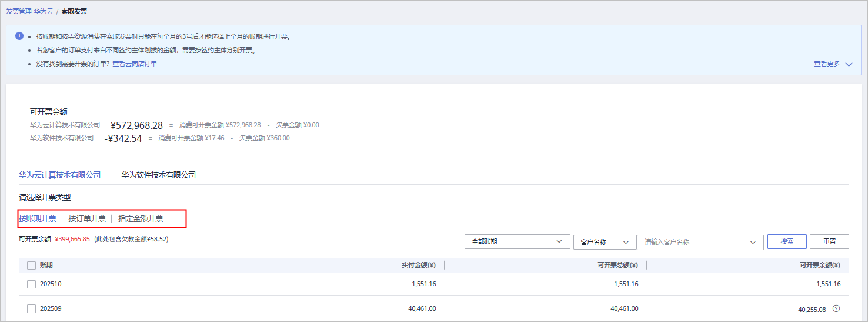Go to 发票管理-华为云 breadcrumb
868x322 pixels.
click(29, 11)
